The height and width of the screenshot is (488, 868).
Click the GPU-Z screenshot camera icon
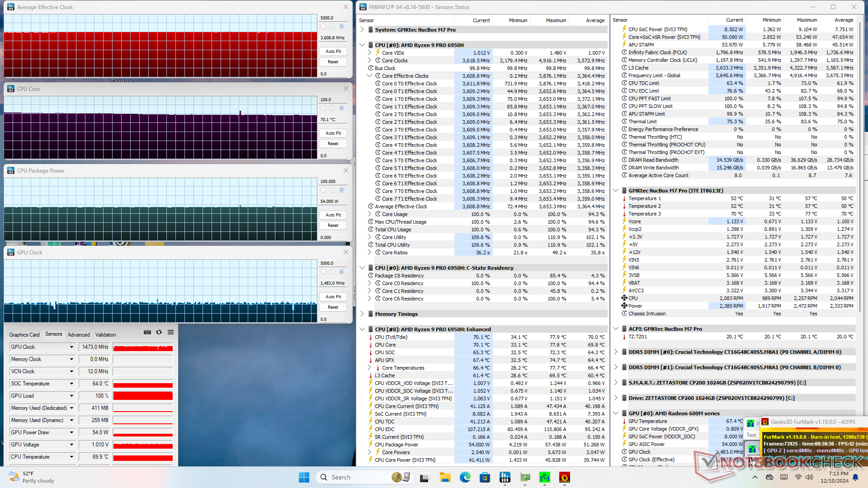[x=147, y=332]
